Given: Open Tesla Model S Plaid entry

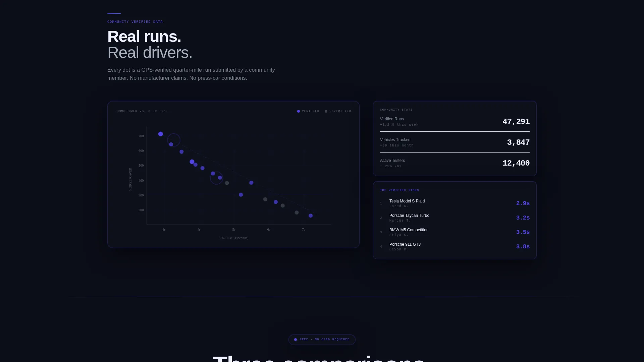Looking at the screenshot, I should (x=454, y=203).
